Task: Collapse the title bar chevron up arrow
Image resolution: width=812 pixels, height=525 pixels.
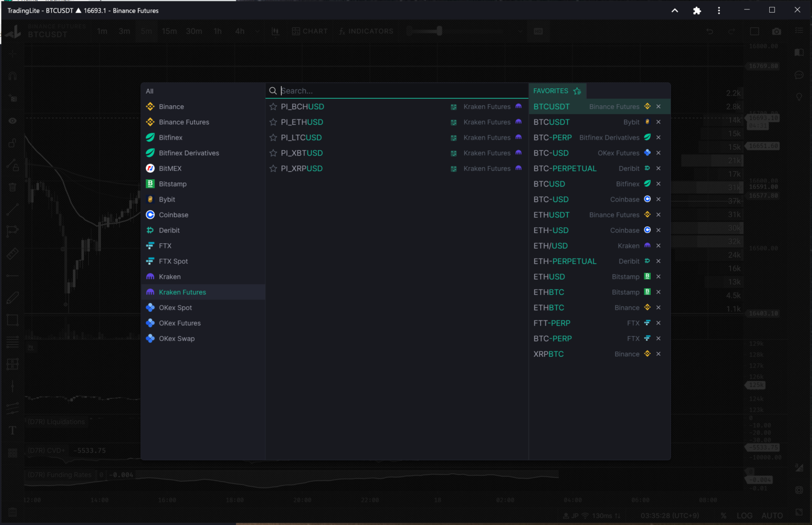Action: [x=675, y=11]
